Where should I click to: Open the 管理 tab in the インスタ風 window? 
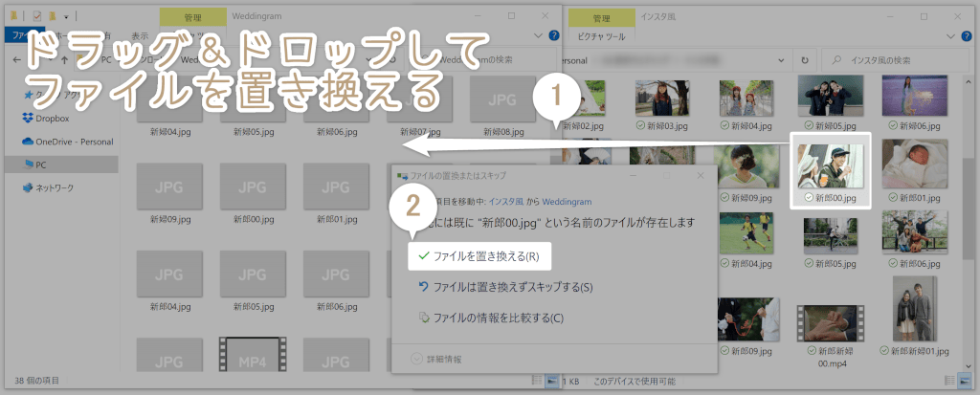601,18
